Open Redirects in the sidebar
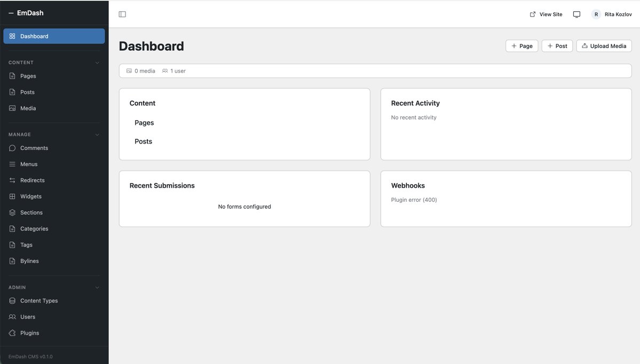Screen dimensions: 640x364 pos(54,180)
